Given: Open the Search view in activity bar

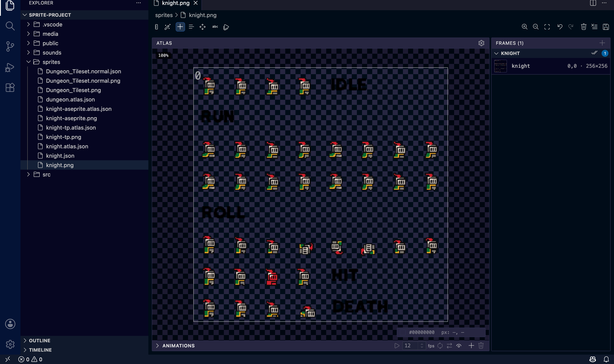Looking at the screenshot, I should [x=10, y=26].
